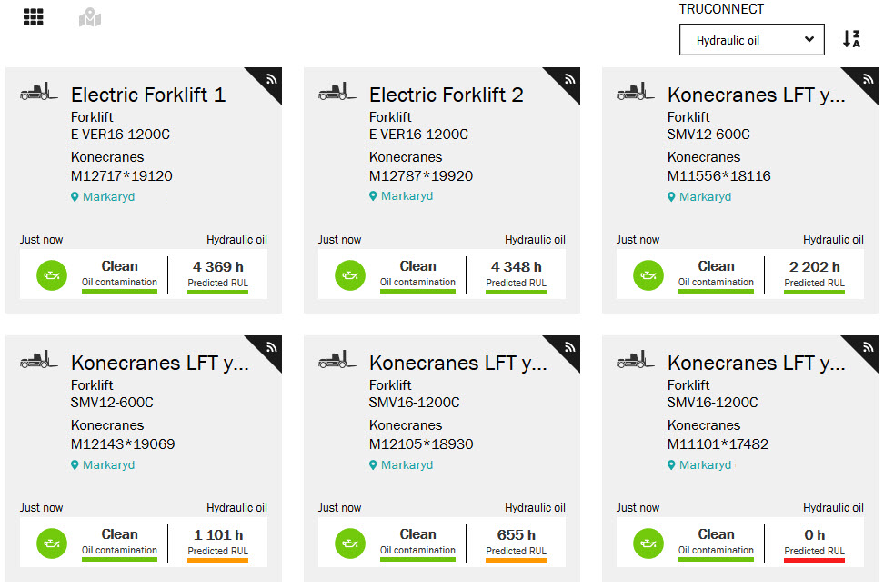Click oil contamination icon for Electric Forklift 1

[x=53, y=274]
